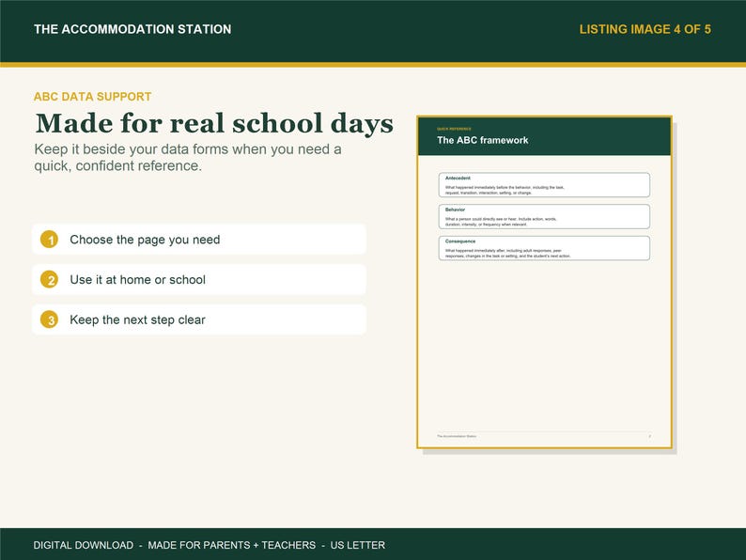Select the 'Keep the next step clear' text
This screenshot has width=746, height=560.
(x=137, y=319)
